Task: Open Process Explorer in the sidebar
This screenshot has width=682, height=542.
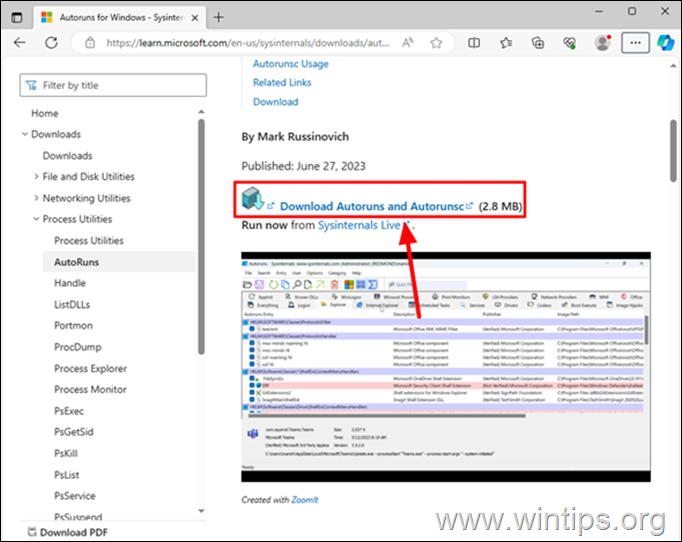Action: tap(90, 368)
